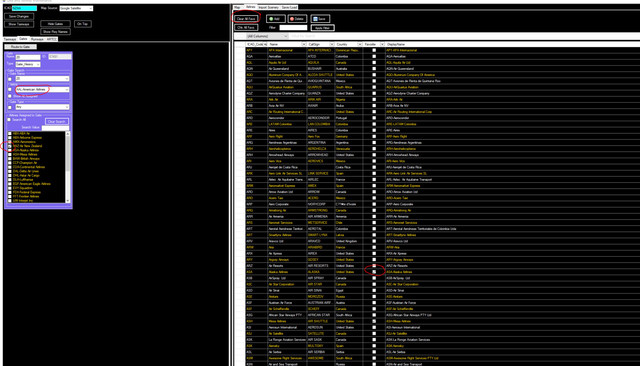Screen dimensions: 640x366
Task: Click the Chk All Favs button
Action: pyautogui.click(x=246, y=27)
